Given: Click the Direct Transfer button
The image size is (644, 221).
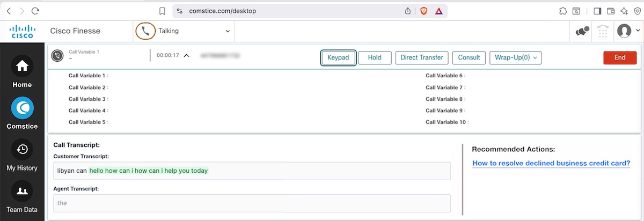Looking at the screenshot, I should 422,57.
